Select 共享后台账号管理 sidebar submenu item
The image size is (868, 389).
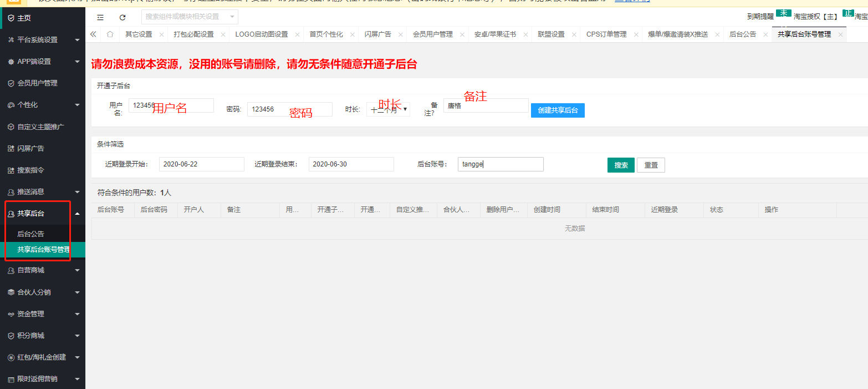click(x=43, y=250)
